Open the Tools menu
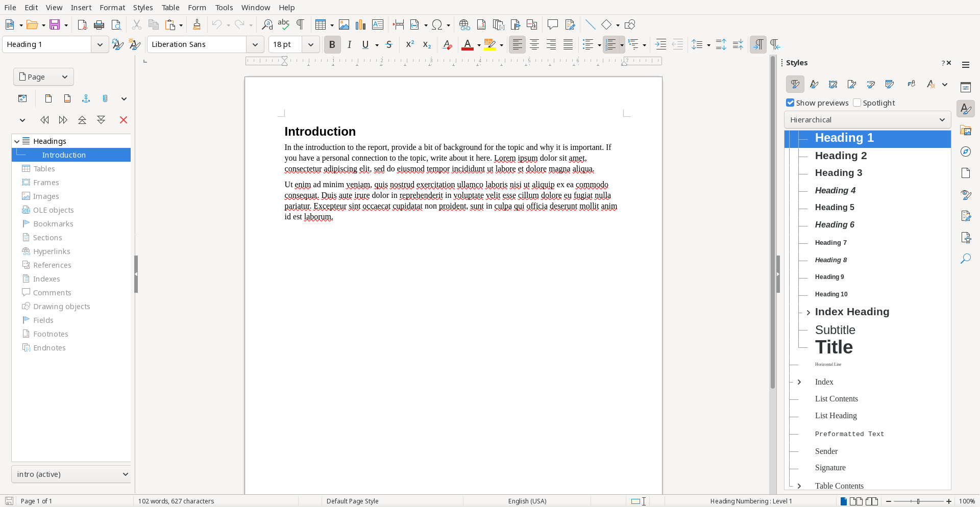980x507 pixels. coord(224,8)
